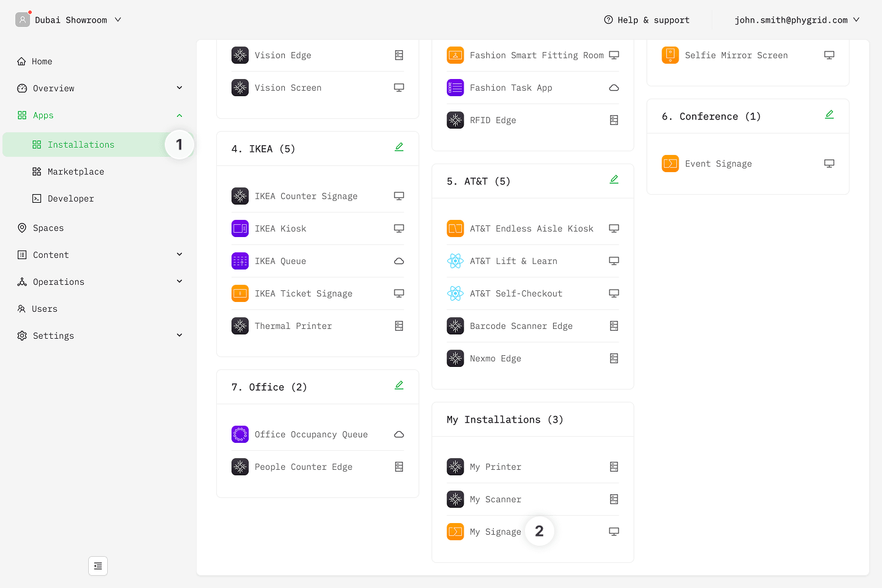Click the Office group edit pencil icon
The width and height of the screenshot is (882, 588).
coord(399,385)
